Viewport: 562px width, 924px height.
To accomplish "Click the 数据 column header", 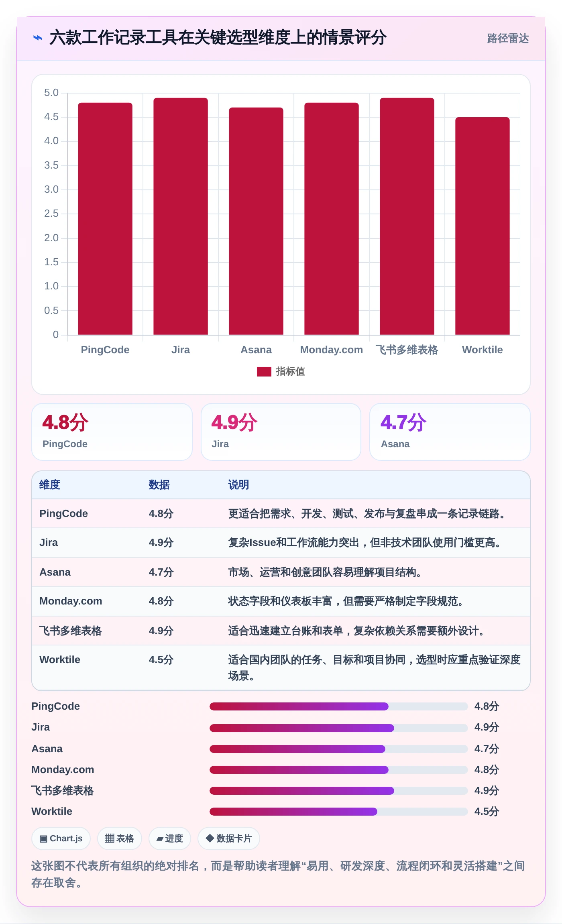I will tap(159, 485).
